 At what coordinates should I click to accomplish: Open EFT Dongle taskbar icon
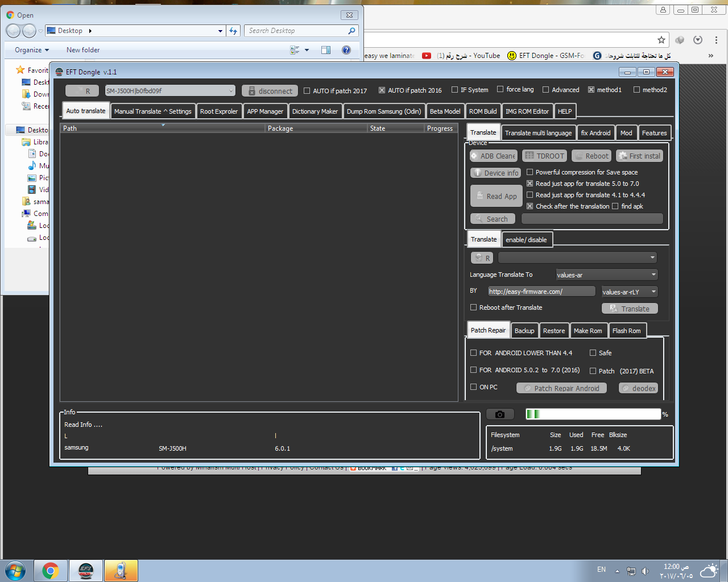pos(86,571)
